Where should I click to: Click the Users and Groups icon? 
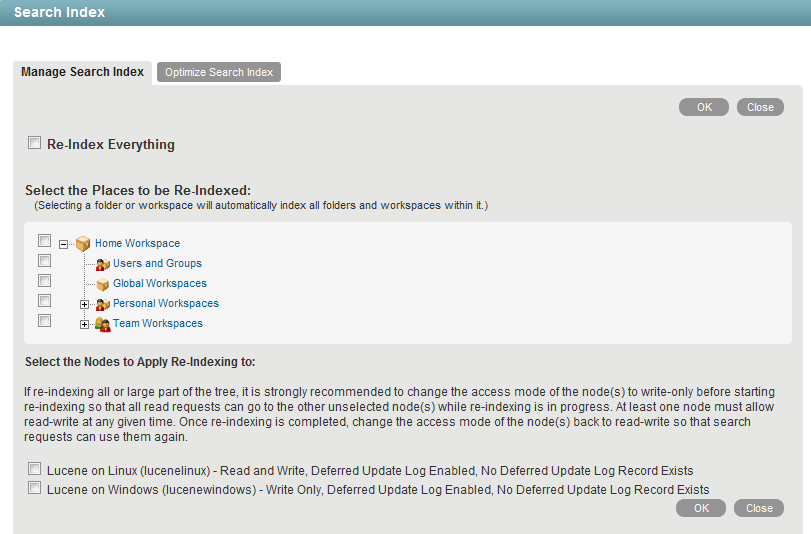(x=102, y=264)
